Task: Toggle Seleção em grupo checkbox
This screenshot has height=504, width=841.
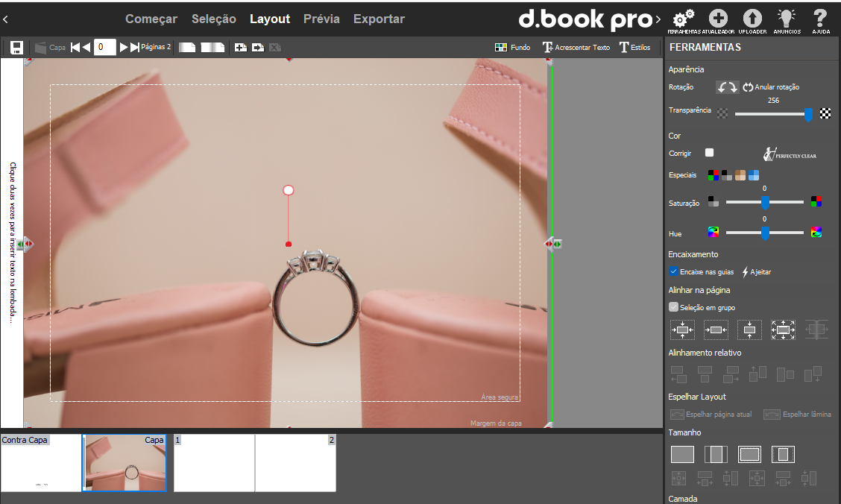Action: [674, 307]
